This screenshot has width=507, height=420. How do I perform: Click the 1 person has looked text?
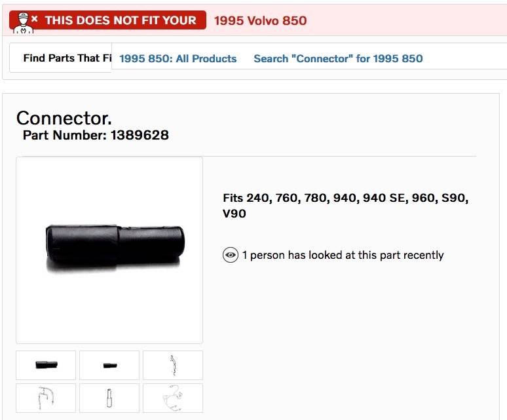coord(343,255)
